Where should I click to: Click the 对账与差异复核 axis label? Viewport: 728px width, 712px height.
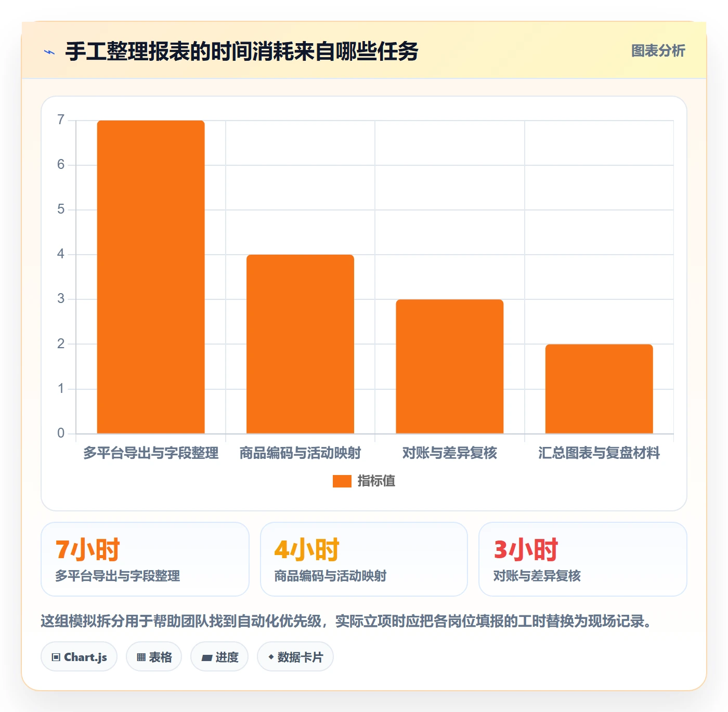click(450, 453)
